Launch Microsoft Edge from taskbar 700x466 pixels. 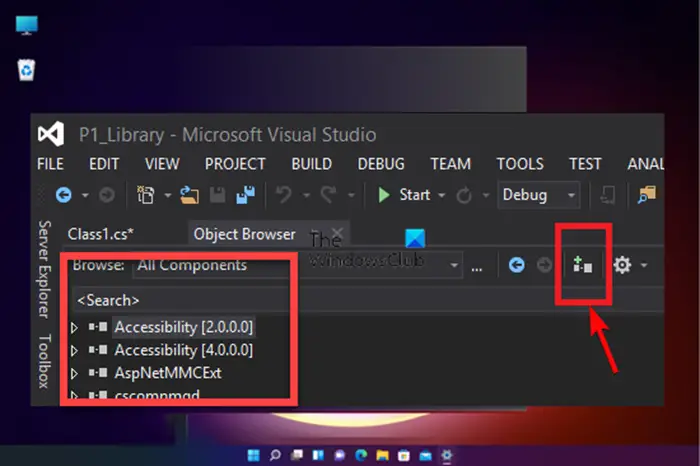tap(361, 455)
